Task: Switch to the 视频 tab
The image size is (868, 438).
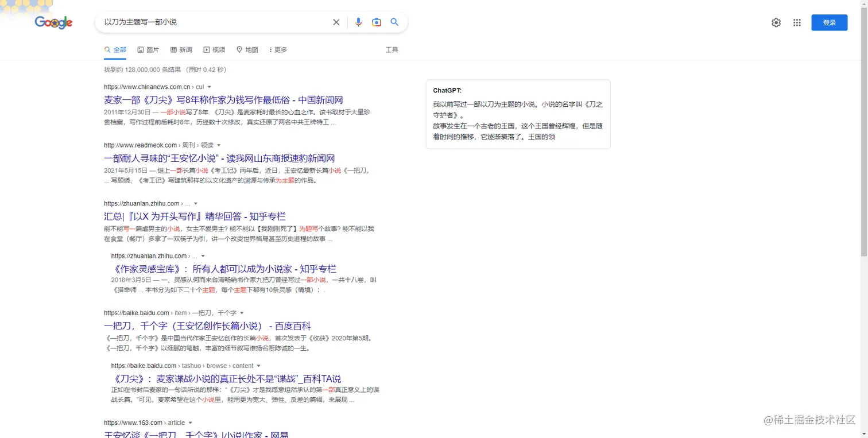Action: (x=214, y=50)
